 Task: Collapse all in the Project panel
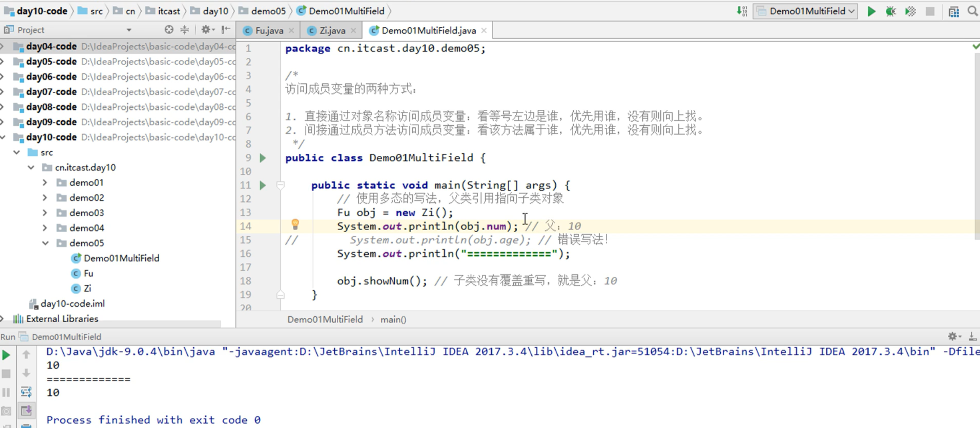coord(185,29)
